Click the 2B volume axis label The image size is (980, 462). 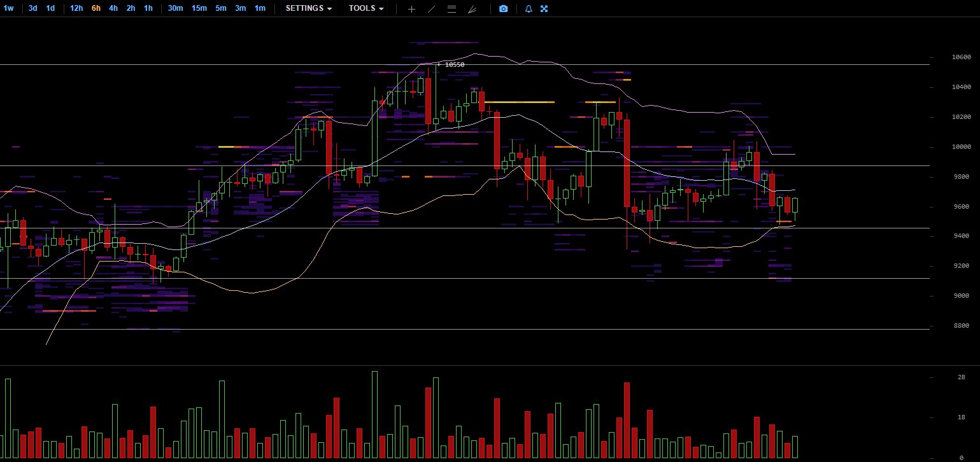(962, 377)
